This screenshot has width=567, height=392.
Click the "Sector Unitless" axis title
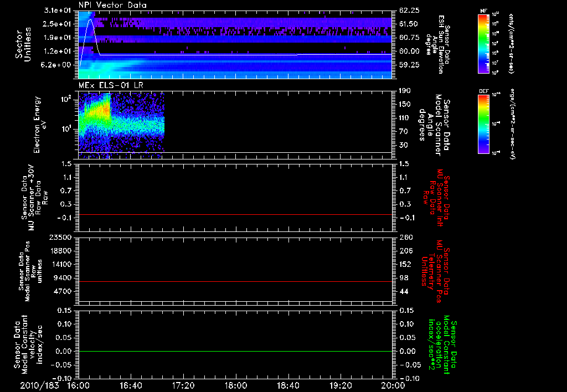[x=23, y=44]
